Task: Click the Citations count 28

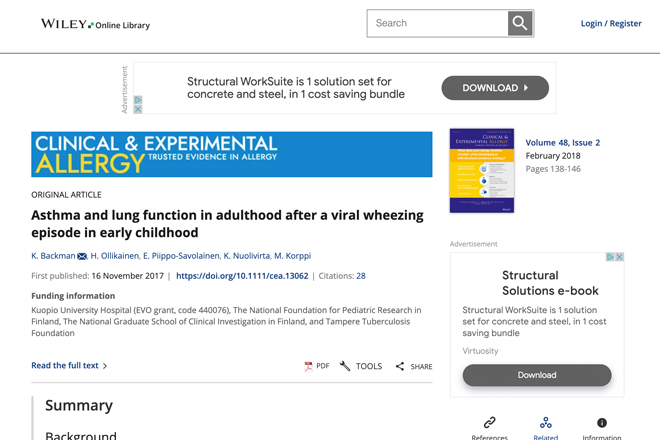Action: [361, 276]
